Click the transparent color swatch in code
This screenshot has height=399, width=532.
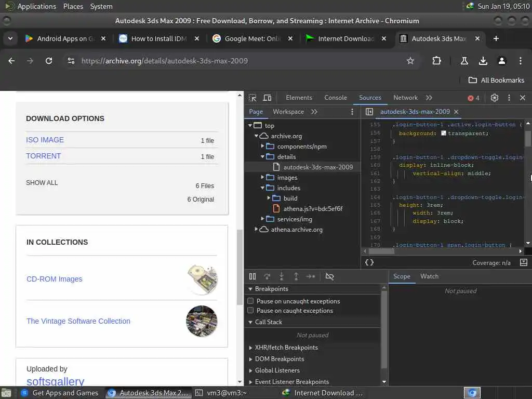[x=443, y=133]
